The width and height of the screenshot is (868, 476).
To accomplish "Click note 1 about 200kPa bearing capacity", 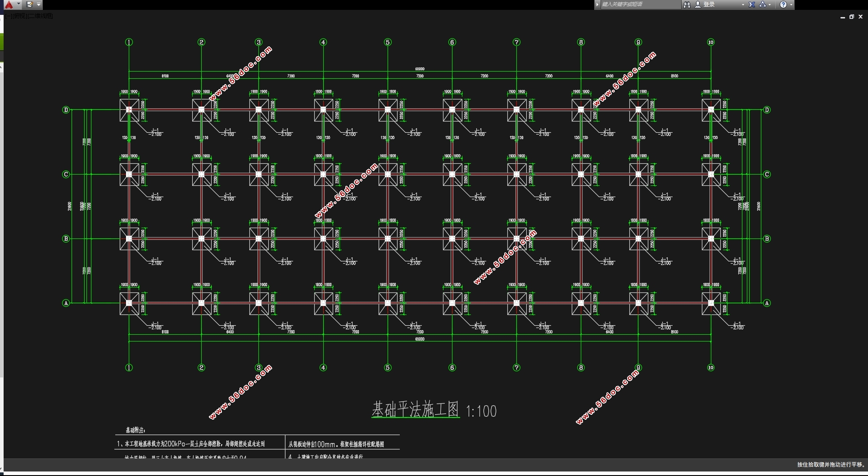I will coord(191,444).
